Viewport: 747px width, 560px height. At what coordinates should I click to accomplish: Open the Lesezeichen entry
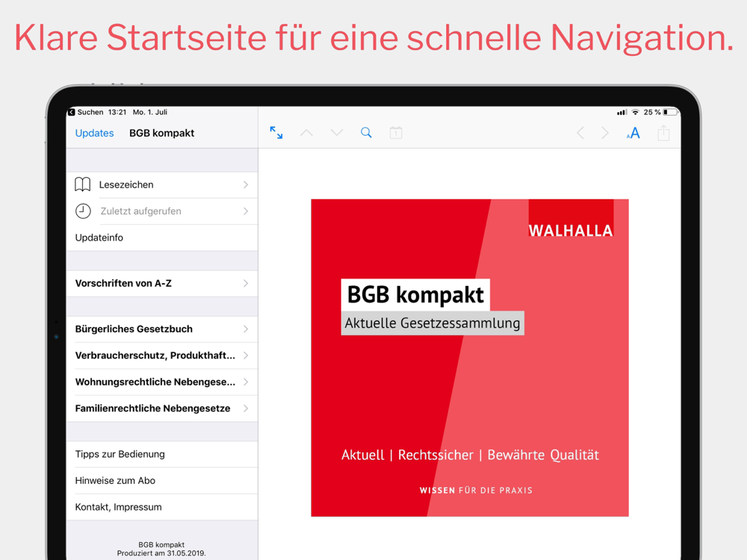click(x=162, y=184)
